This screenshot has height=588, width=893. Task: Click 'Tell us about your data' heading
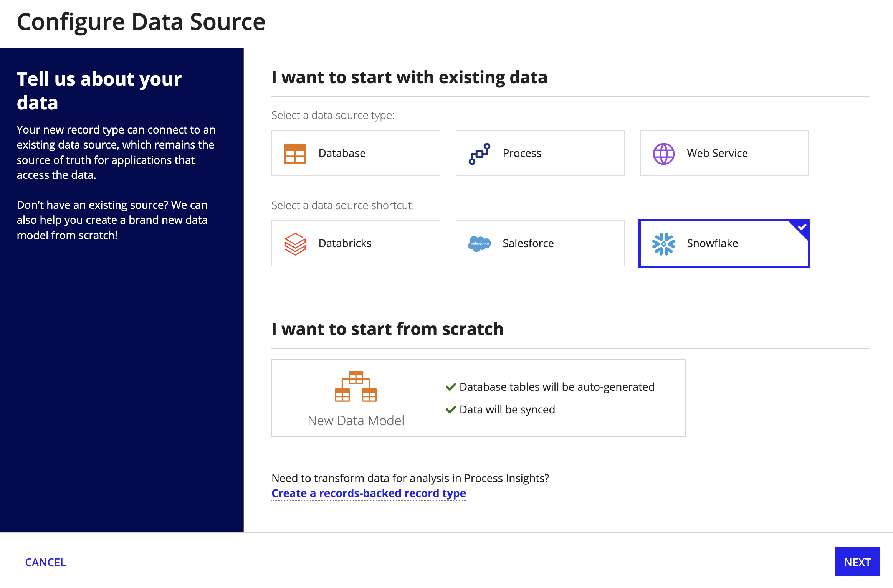pyautogui.click(x=99, y=91)
